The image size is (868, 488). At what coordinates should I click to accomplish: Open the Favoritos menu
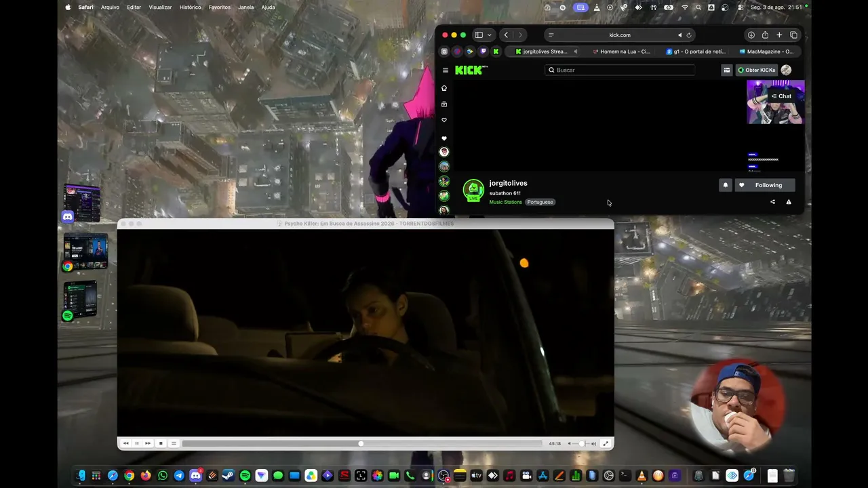click(220, 7)
